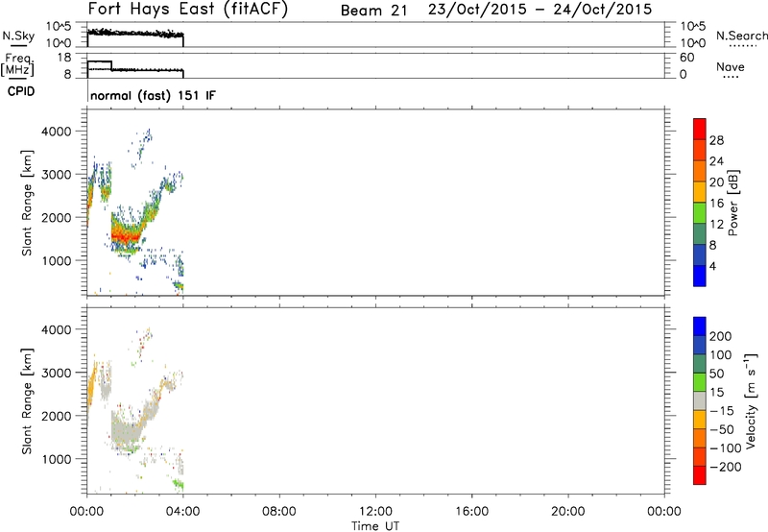
Task: Click the 08:00 time tick label
Action: click(x=278, y=512)
